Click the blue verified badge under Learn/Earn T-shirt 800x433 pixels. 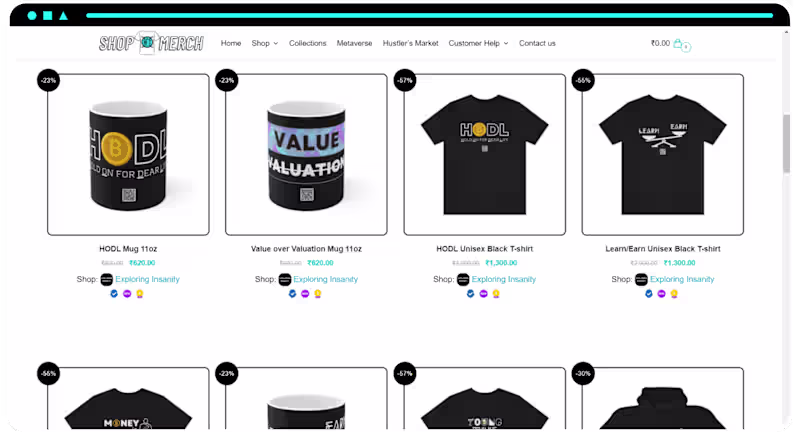click(649, 294)
